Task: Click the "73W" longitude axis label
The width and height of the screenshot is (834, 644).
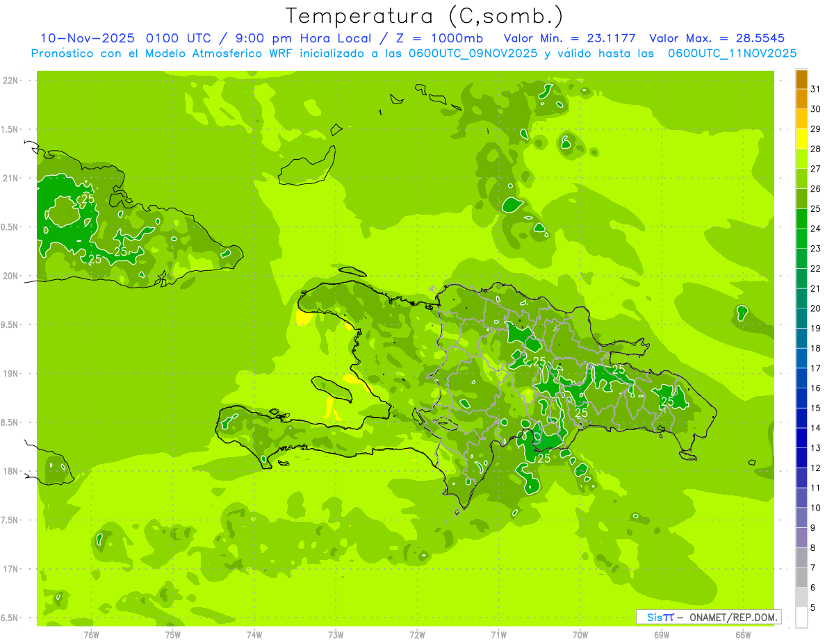Action: [336, 634]
